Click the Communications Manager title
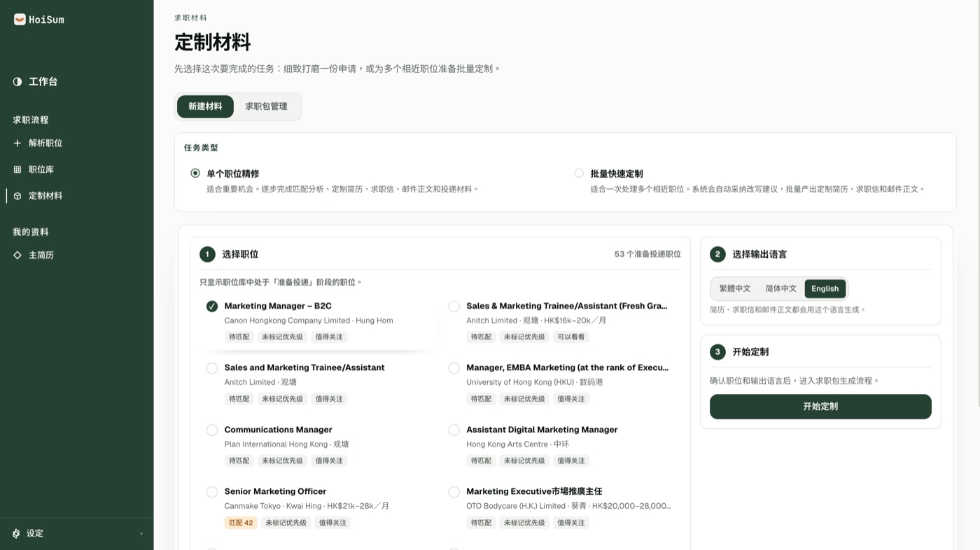This screenshot has height=550, width=980. coord(278,430)
